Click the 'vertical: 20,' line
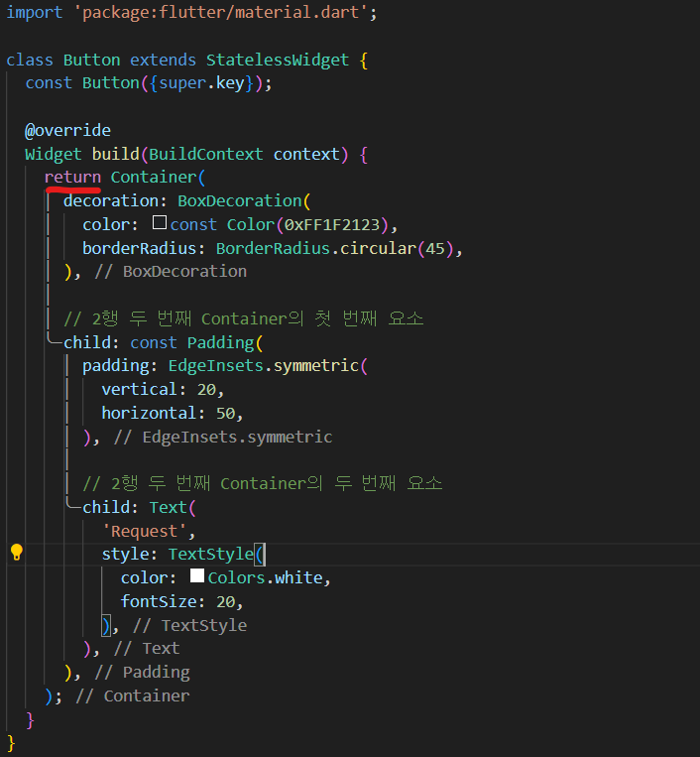Image resolution: width=700 pixels, height=757 pixels. tap(163, 390)
